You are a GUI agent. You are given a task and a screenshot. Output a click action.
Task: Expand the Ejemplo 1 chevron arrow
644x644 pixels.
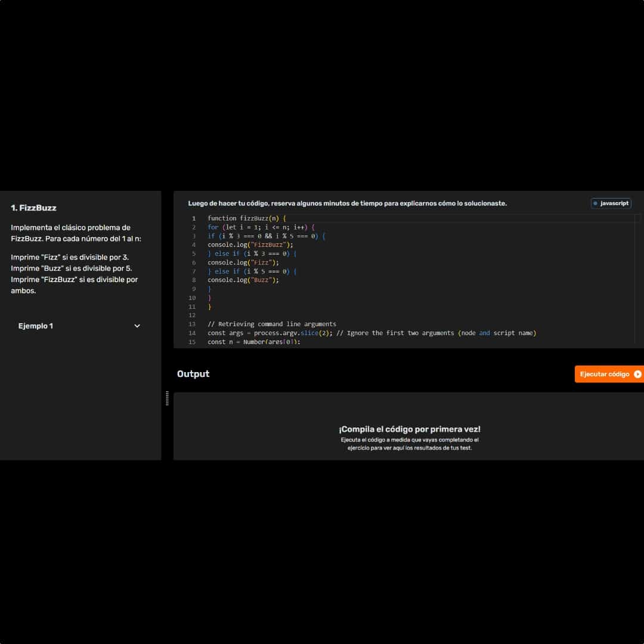pos(137,326)
